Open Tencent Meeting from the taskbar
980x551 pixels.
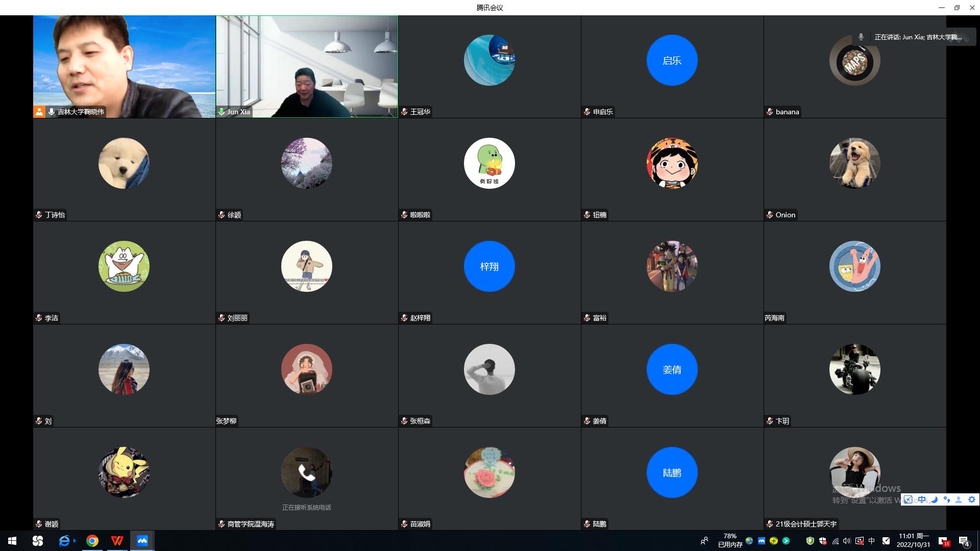142,541
